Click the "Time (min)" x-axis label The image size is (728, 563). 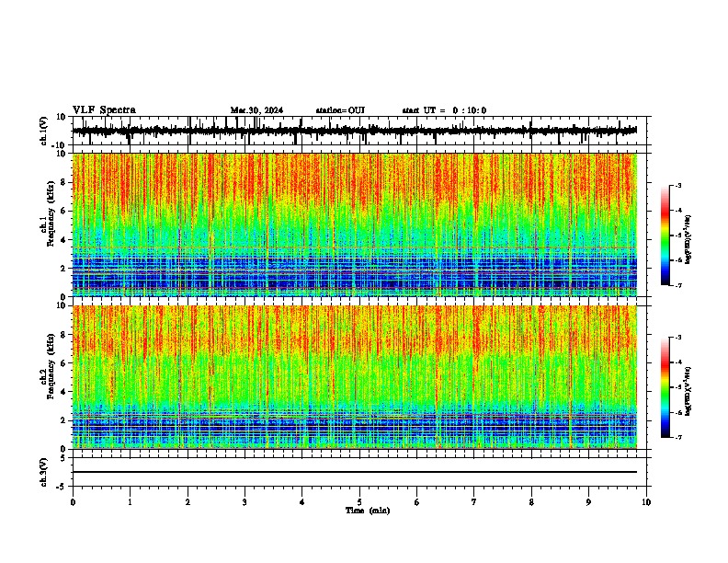click(x=368, y=511)
